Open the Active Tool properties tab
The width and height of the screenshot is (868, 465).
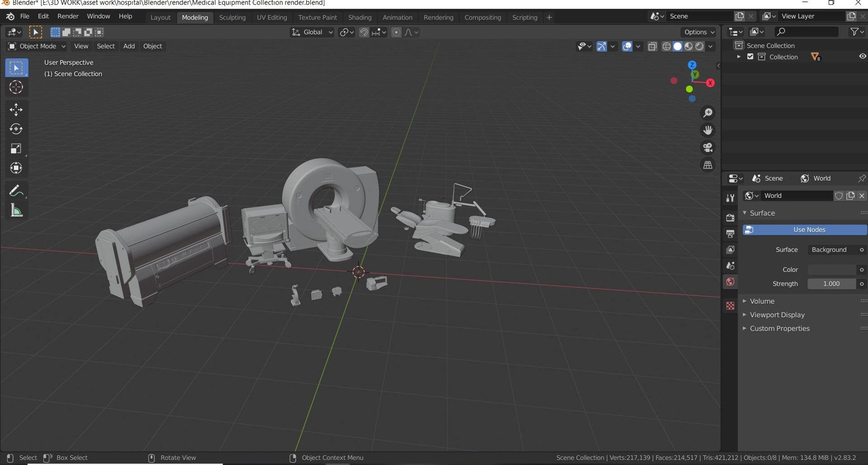click(x=730, y=198)
